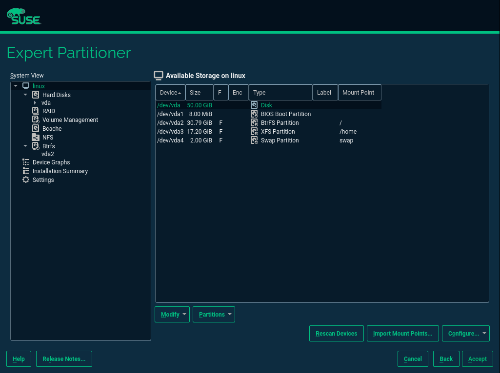Click Import Mount Points button
Viewport: 500px width, 373px height.
click(403, 333)
